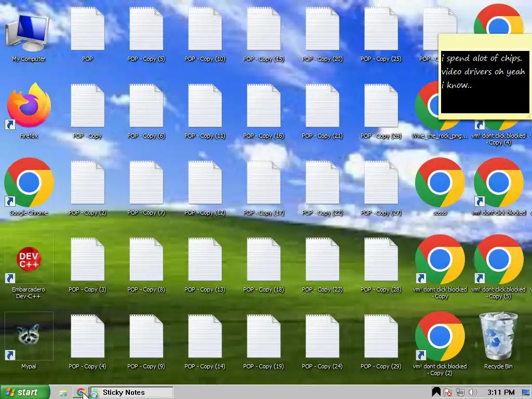Click the 3:11 PM system clock

tap(501, 393)
